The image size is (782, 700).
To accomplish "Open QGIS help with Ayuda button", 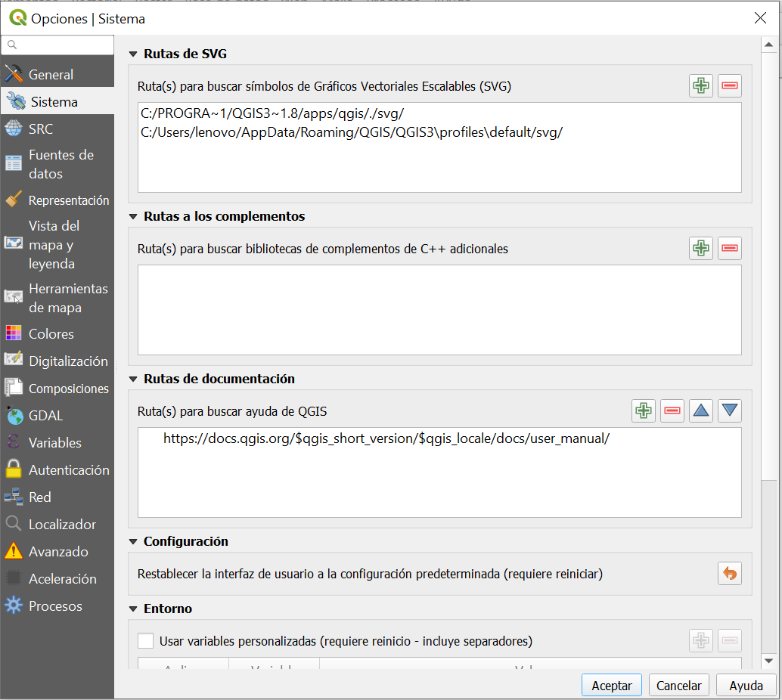I will pyautogui.click(x=746, y=685).
